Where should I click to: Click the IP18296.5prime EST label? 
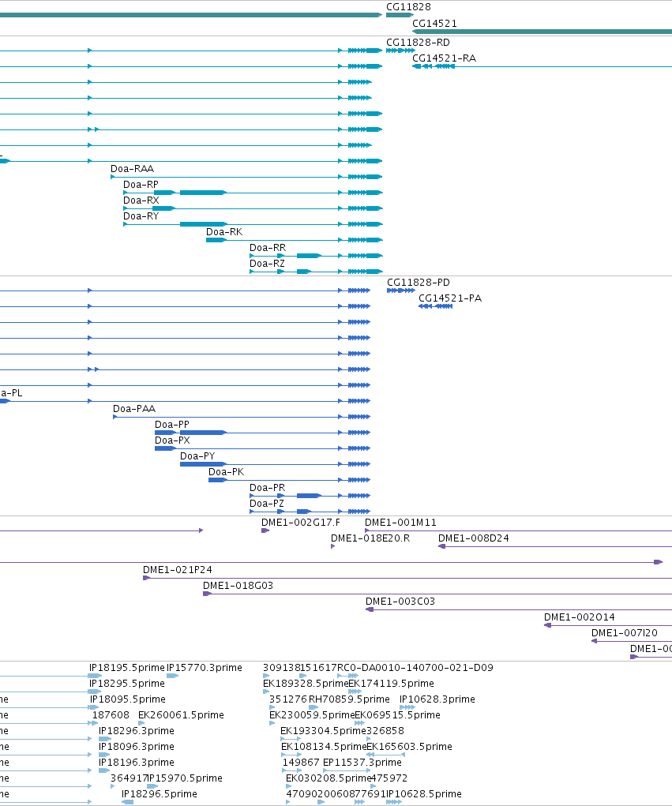coord(160,793)
